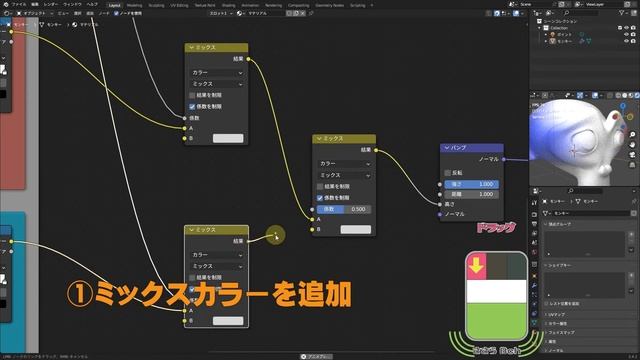The height and width of the screenshot is (360, 640).
Task: Toggle 結果を制限 checkbox in middle Mix node
Action: click(x=320, y=187)
